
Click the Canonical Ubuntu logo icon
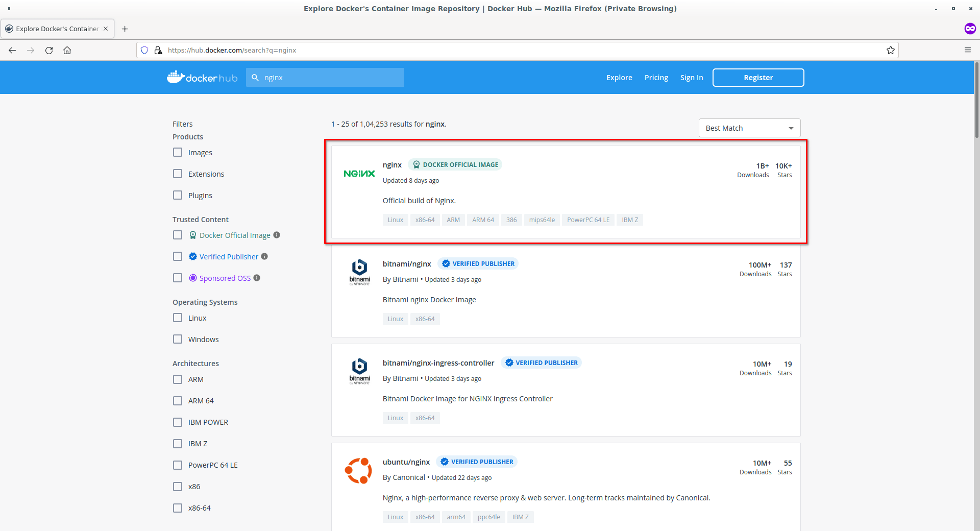pos(359,470)
